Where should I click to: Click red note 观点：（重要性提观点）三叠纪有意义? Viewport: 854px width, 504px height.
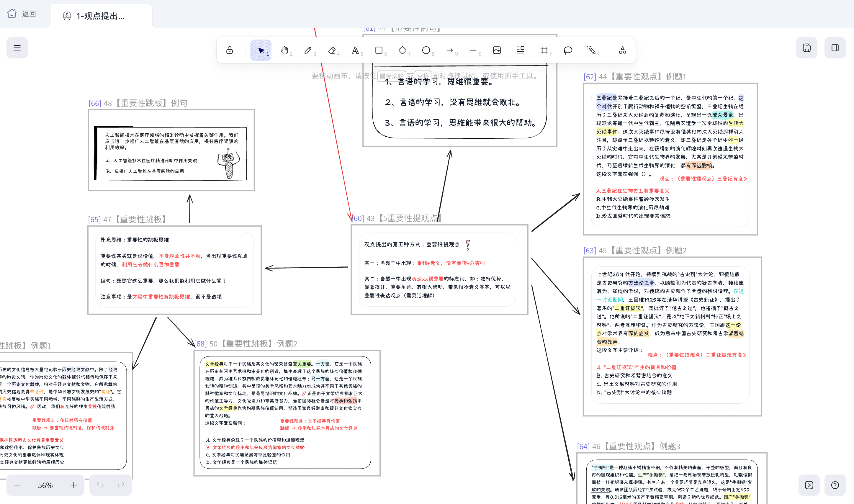703,179
